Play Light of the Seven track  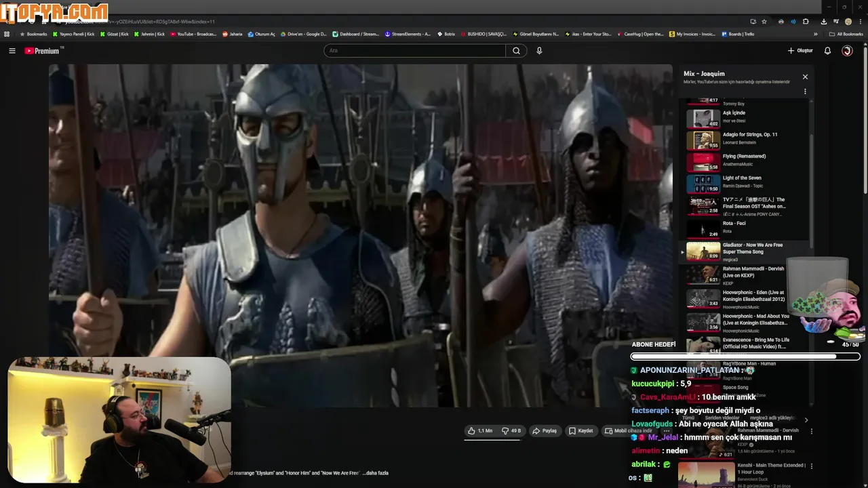pos(746,183)
